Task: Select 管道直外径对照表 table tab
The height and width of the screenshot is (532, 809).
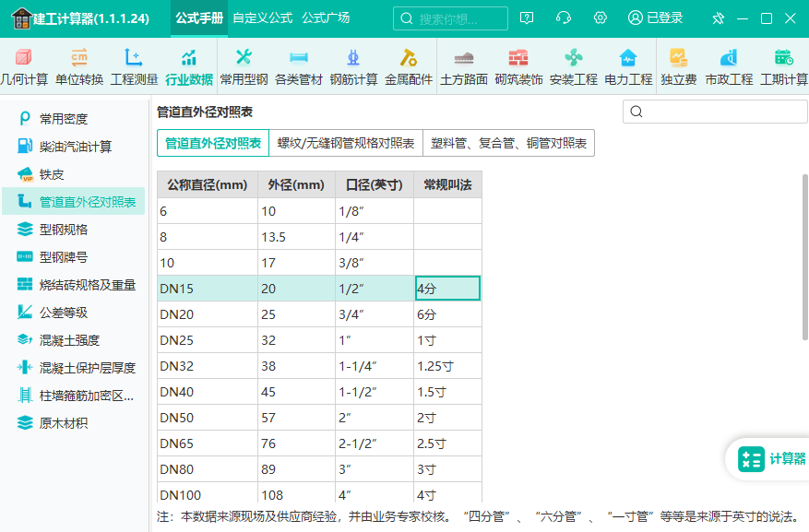Action: pyautogui.click(x=213, y=143)
